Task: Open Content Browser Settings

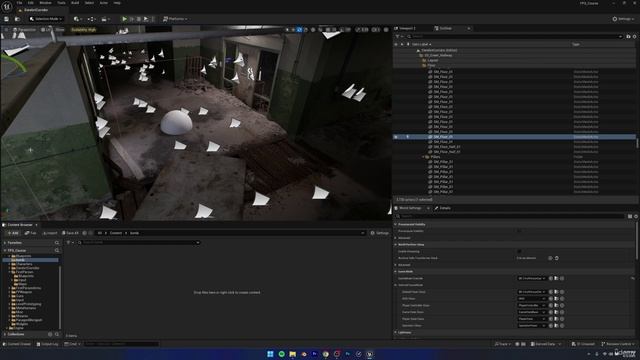Action: point(380,233)
